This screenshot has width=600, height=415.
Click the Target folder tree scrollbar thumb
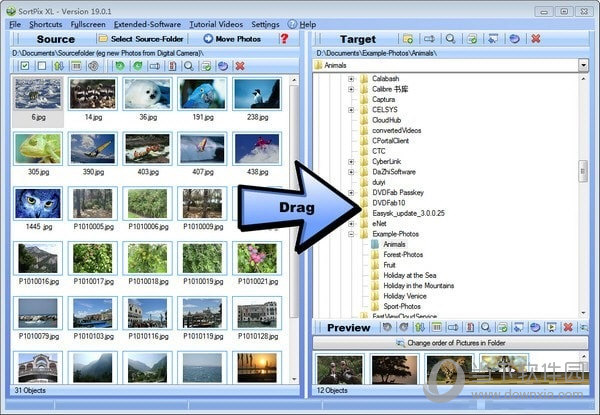583,171
